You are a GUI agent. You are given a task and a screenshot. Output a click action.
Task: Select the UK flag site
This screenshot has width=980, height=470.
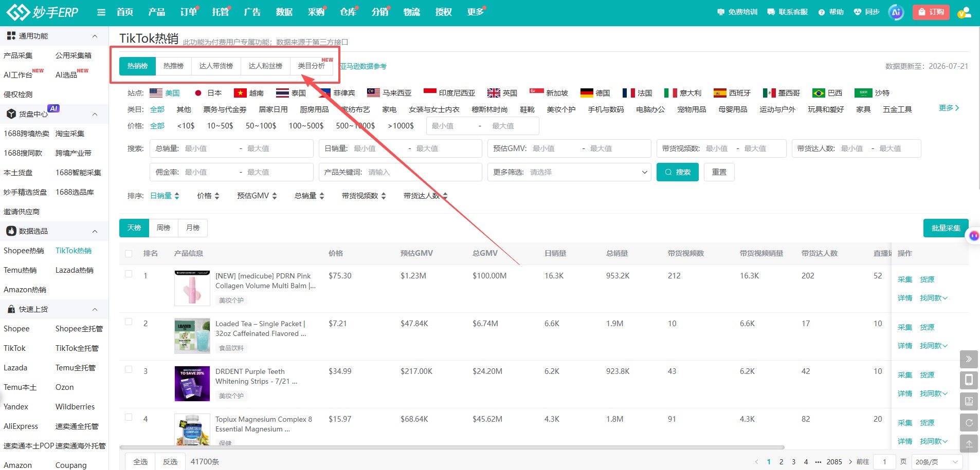(x=494, y=93)
